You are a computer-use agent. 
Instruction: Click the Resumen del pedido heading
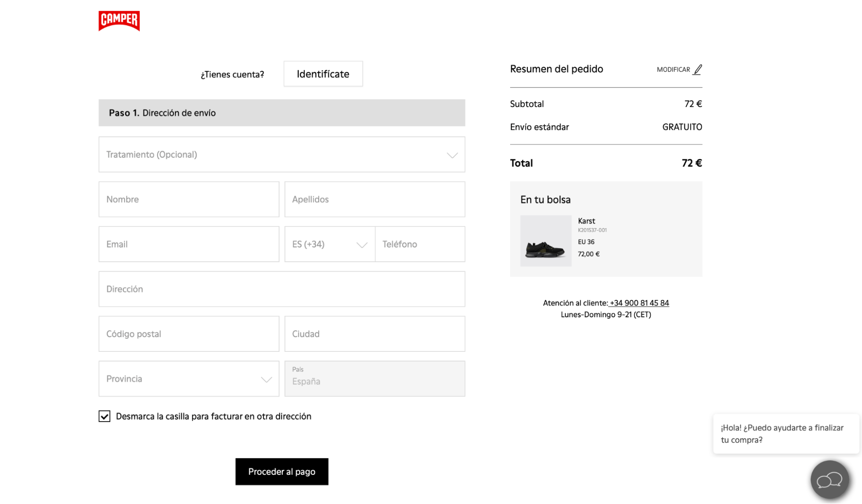point(556,69)
